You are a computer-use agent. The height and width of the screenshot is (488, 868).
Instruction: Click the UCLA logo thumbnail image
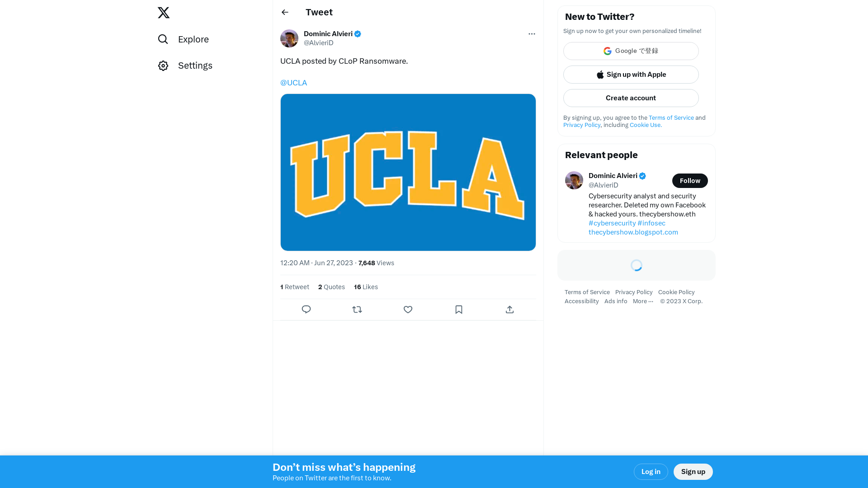click(x=408, y=172)
